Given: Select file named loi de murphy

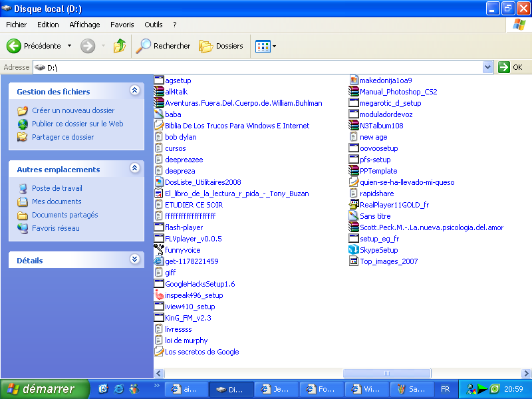Looking at the screenshot, I should click(x=186, y=340).
